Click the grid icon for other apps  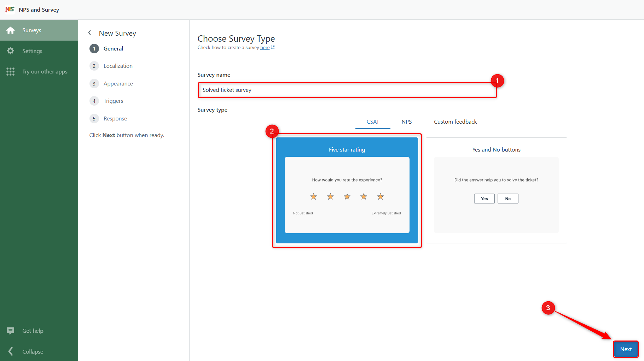pyautogui.click(x=11, y=72)
